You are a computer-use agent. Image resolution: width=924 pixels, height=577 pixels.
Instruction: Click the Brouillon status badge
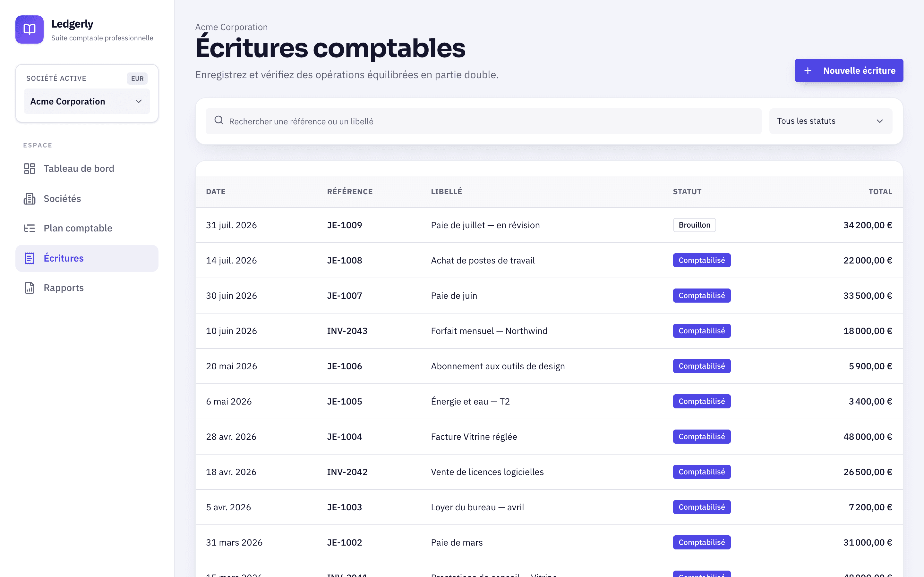[694, 225]
